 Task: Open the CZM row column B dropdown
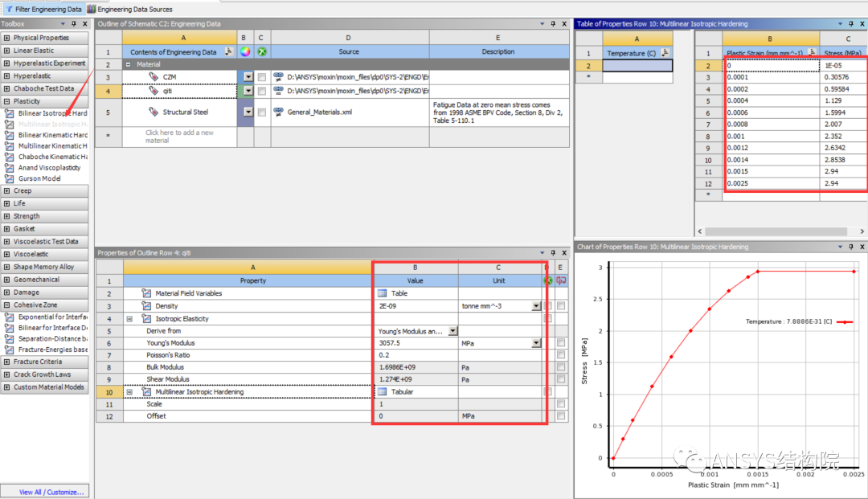pos(248,77)
